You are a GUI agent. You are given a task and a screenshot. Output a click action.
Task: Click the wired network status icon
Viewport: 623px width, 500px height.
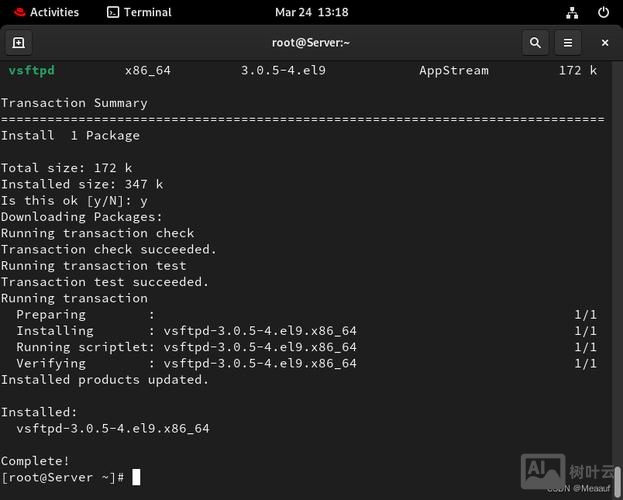coord(571,12)
